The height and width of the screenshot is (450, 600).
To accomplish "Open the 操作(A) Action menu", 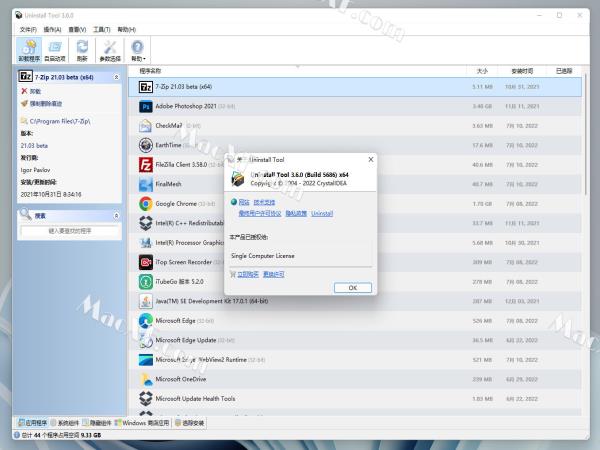I will [52, 29].
